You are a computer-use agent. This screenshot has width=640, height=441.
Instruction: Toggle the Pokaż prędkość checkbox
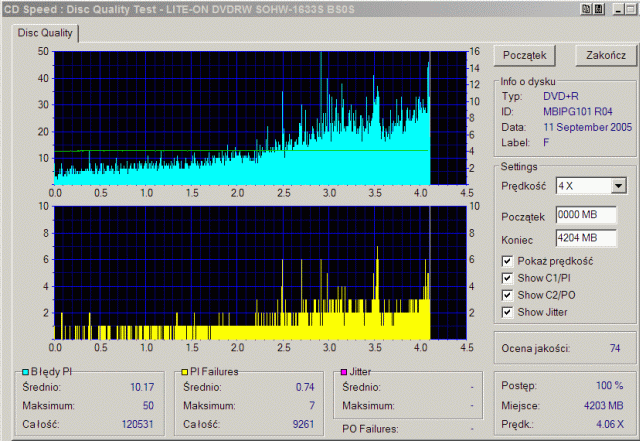(507, 261)
